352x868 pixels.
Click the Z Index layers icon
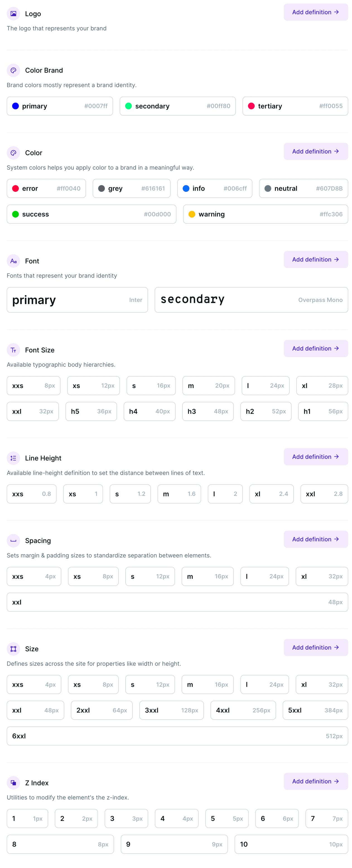[13, 783]
